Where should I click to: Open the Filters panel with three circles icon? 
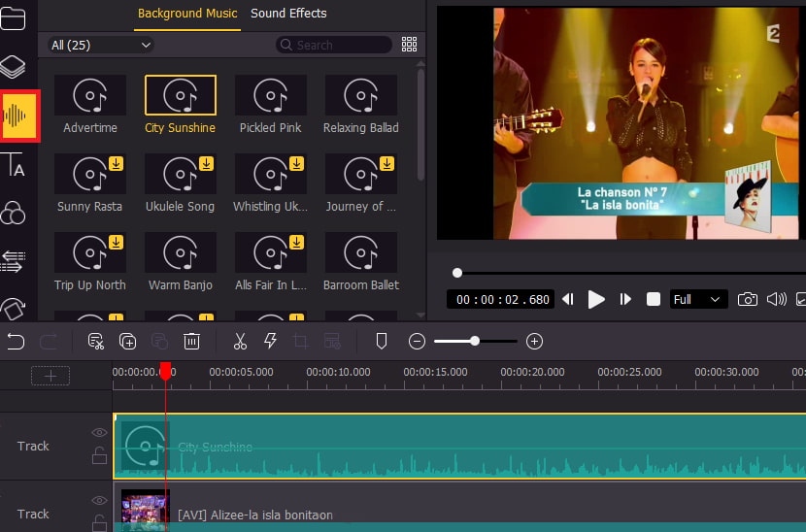tap(13, 212)
